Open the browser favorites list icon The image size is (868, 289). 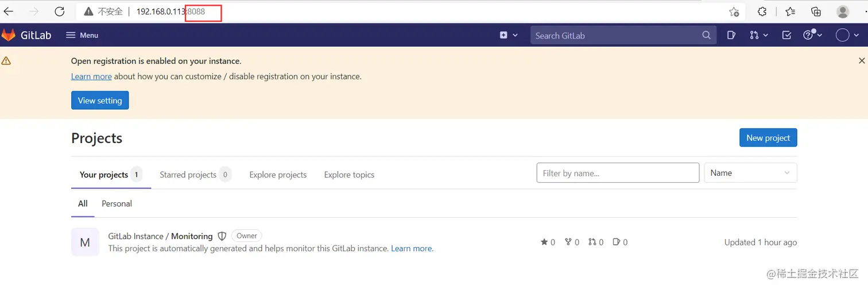[x=790, y=11]
